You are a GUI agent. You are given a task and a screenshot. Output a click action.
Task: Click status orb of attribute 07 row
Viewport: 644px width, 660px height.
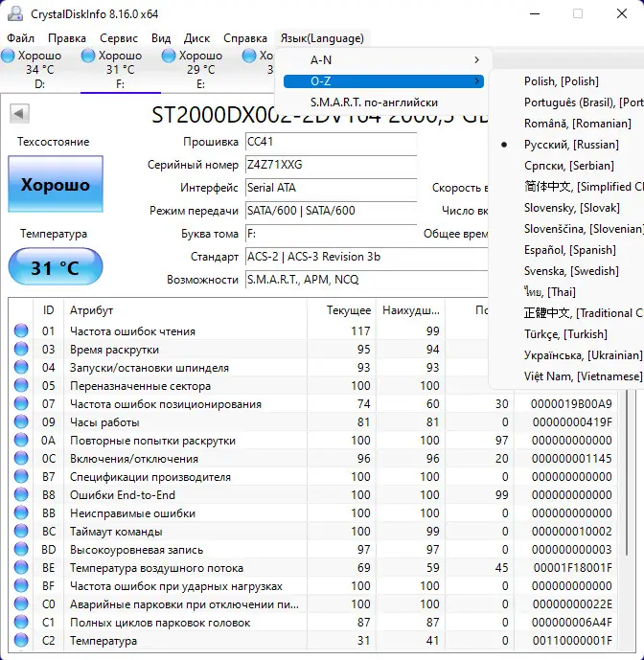[x=21, y=403]
